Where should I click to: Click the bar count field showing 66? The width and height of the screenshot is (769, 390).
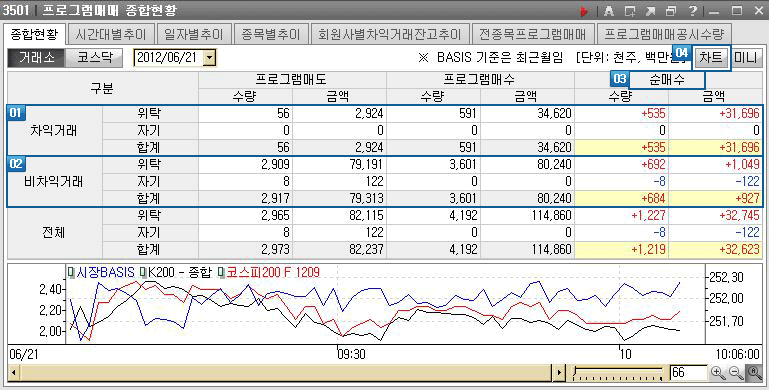coord(688,373)
